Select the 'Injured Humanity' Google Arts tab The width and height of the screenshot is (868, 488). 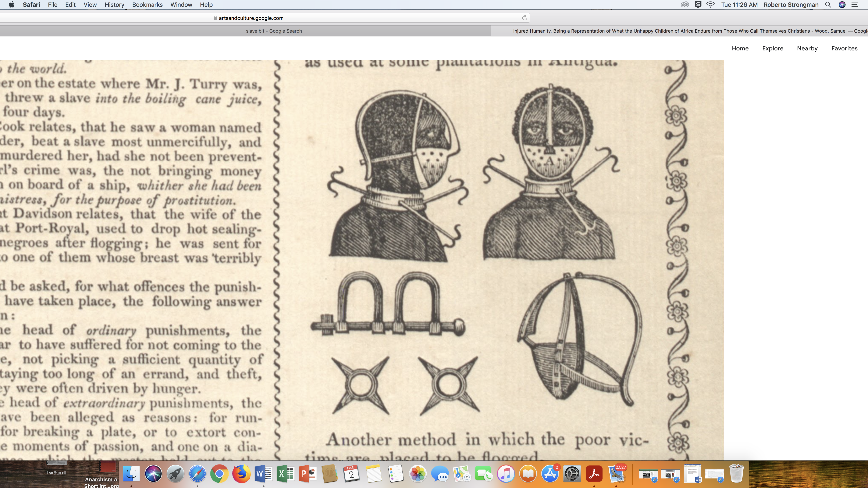[679, 31]
